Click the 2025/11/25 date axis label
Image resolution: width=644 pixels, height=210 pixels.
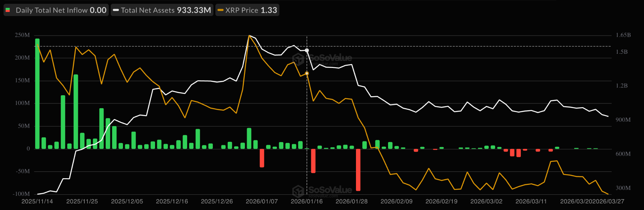(82, 202)
